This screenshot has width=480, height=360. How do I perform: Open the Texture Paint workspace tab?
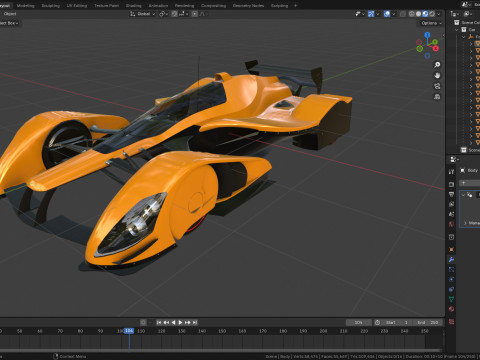click(x=106, y=6)
